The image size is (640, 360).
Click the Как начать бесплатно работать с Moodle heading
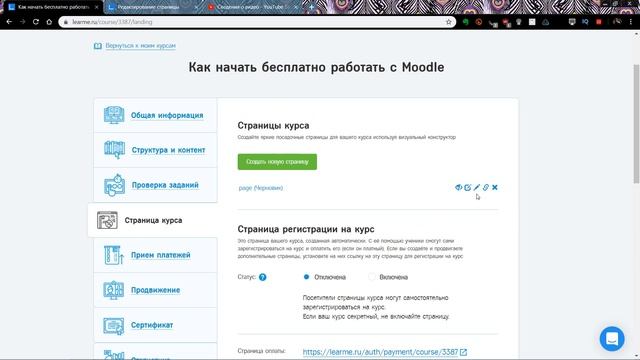(x=316, y=67)
